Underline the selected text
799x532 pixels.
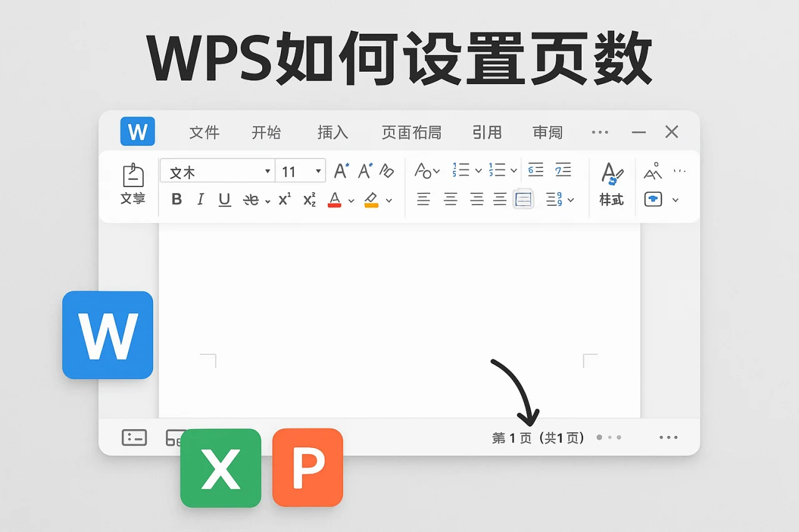point(224,199)
